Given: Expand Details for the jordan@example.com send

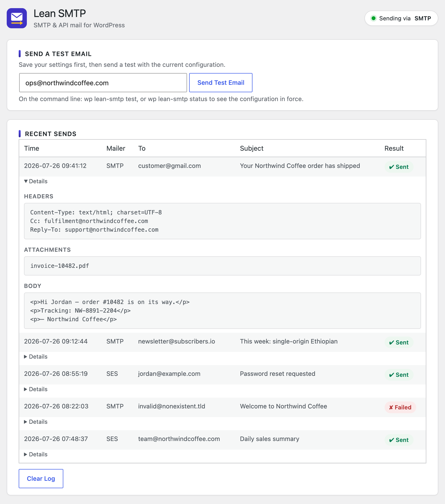Looking at the screenshot, I should click(x=36, y=389).
